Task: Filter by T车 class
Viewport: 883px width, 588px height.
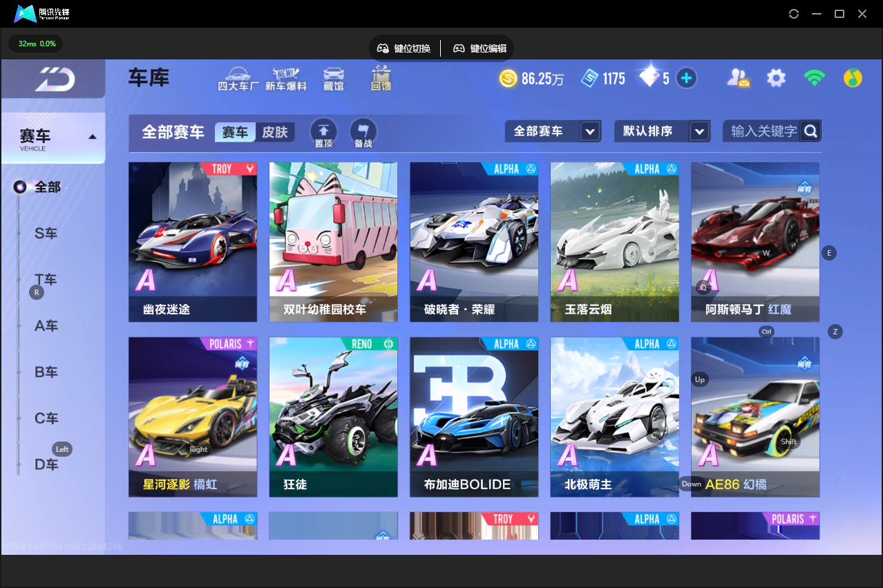Action: tap(46, 280)
